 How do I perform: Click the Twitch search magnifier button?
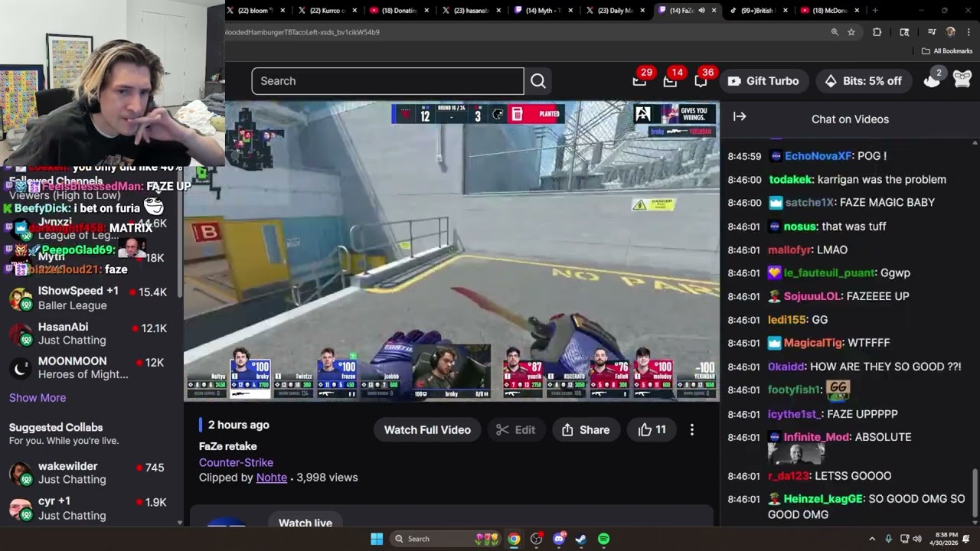pos(538,81)
